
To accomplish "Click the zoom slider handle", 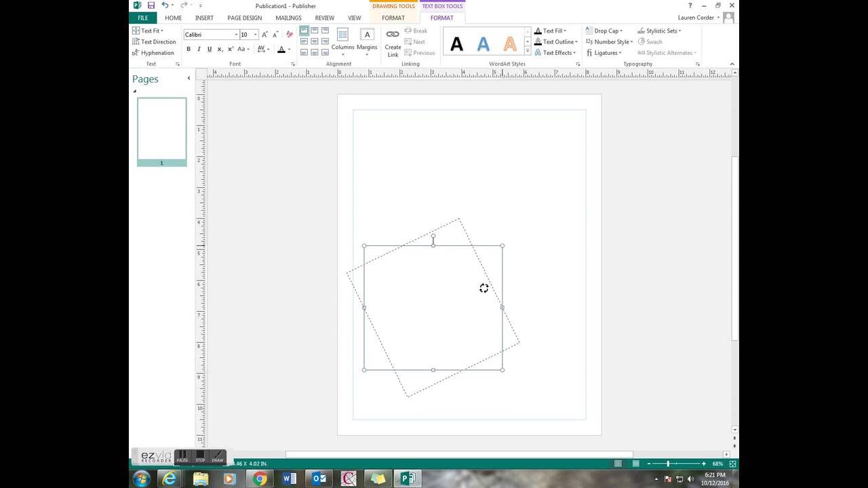I will coord(668,464).
